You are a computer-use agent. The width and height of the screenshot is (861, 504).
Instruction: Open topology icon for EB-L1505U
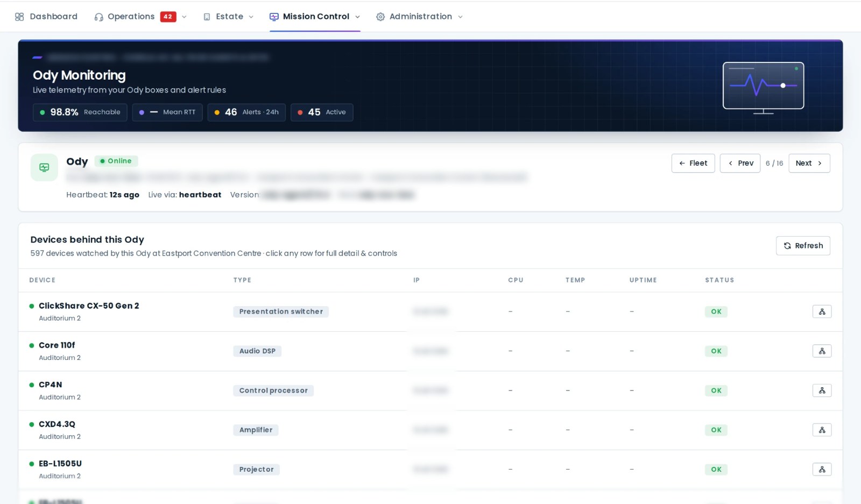point(822,470)
